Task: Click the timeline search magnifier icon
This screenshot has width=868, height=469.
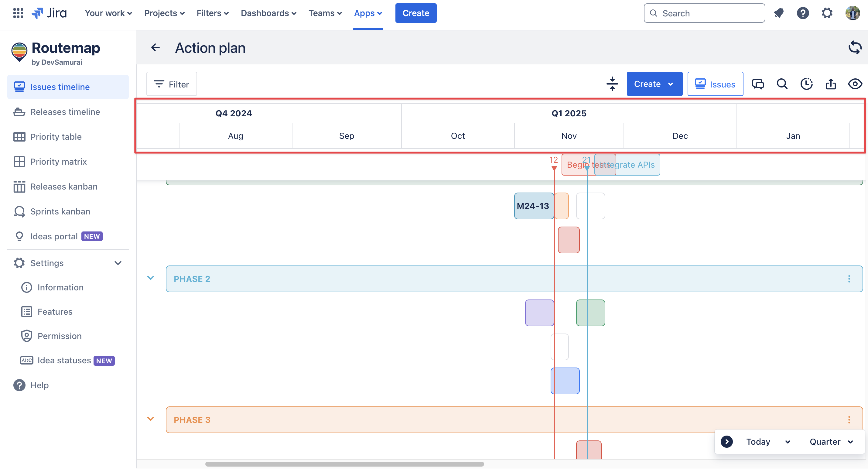Action: [782, 84]
